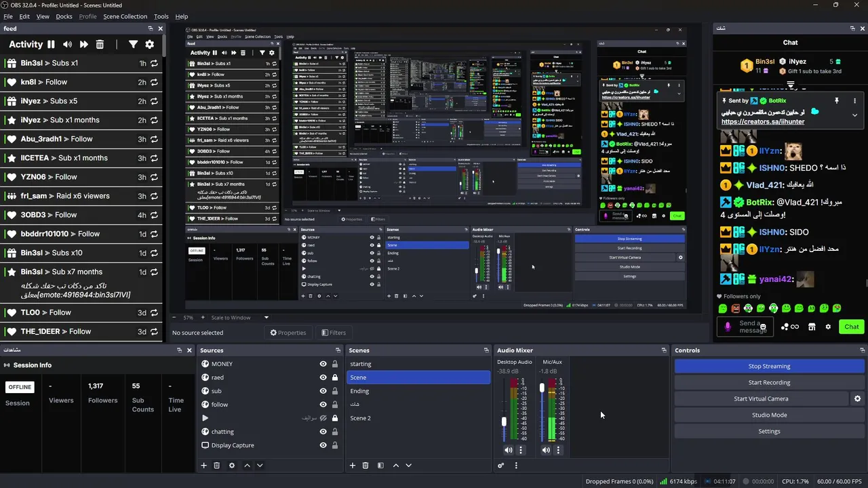868x488 pixels.
Task: Expand the gift leaderboard in chat
Action: click(x=791, y=85)
